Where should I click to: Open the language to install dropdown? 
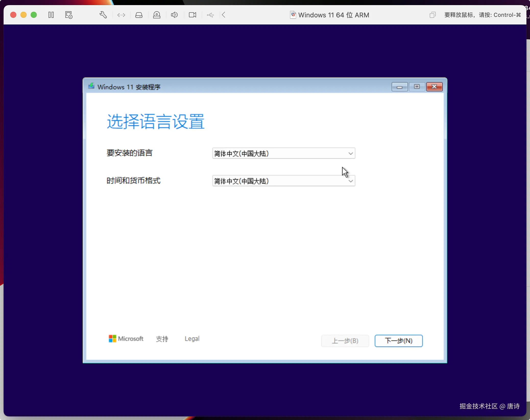284,153
